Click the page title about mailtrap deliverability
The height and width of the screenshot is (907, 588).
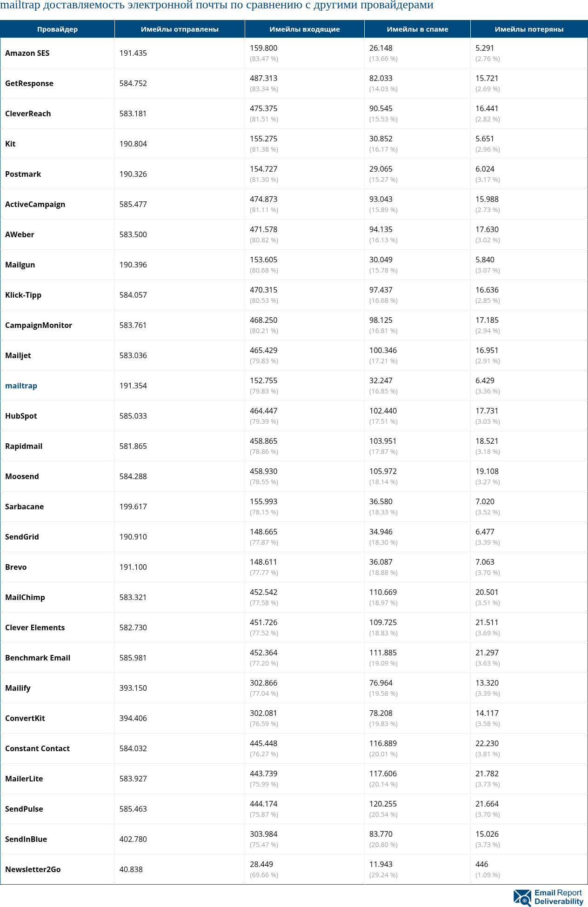click(x=217, y=5)
